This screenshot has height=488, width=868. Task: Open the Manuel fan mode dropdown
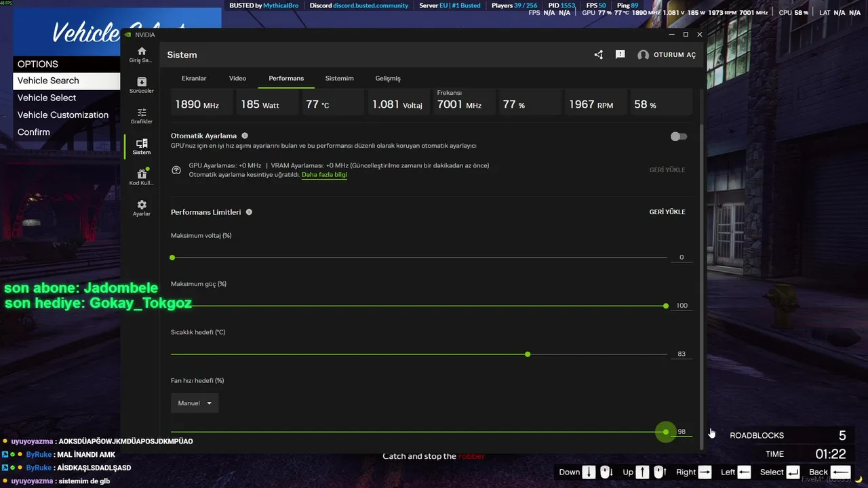pos(195,403)
